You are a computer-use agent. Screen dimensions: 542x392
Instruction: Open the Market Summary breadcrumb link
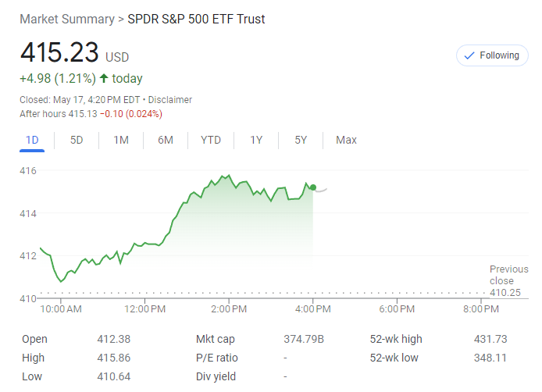(66, 19)
